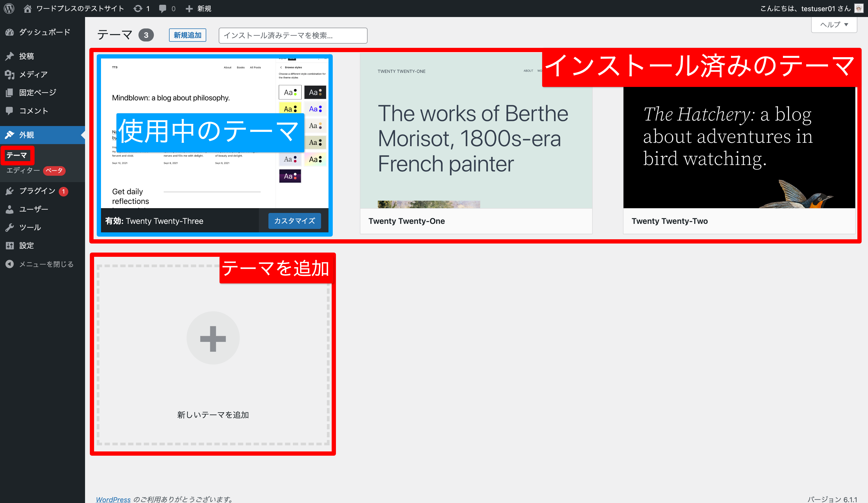Click the 外観 paintbrush icon
This screenshot has height=503, width=868.
tap(10, 135)
